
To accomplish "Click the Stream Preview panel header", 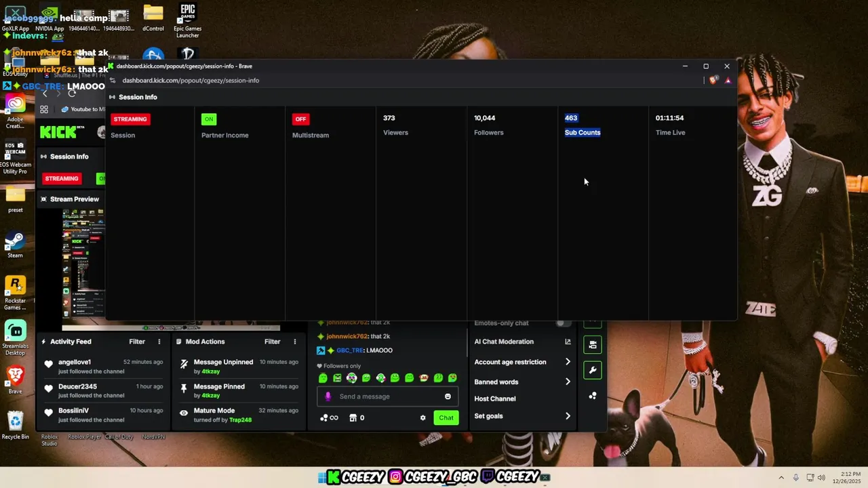I will click(70, 199).
